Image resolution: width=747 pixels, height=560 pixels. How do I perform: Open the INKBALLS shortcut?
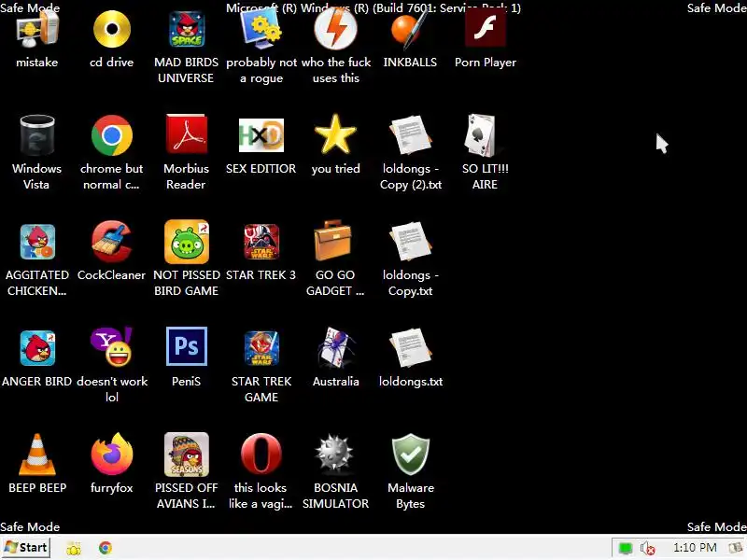410,30
